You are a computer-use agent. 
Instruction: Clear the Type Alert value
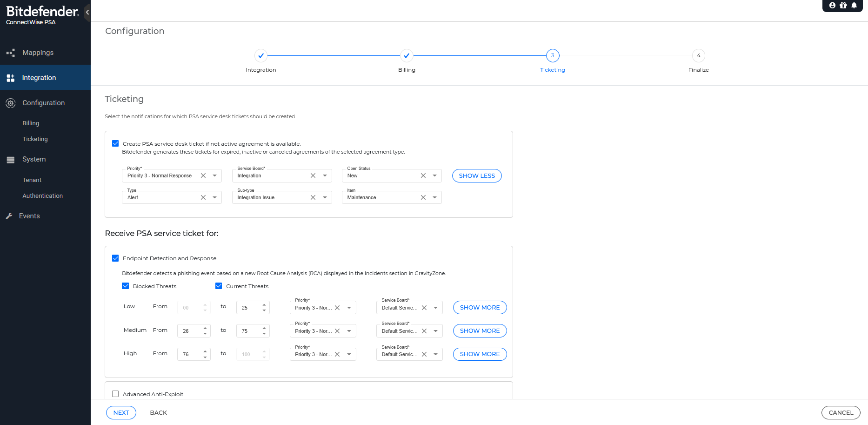(203, 197)
